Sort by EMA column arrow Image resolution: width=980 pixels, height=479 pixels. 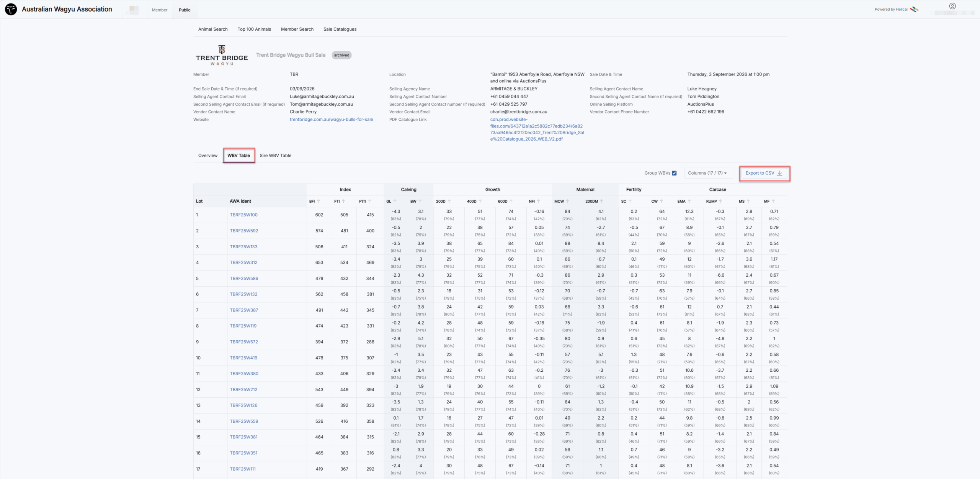689,201
